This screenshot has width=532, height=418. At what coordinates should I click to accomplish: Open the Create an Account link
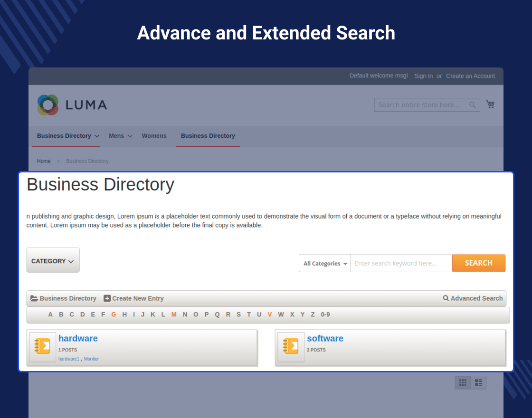click(x=470, y=76)
